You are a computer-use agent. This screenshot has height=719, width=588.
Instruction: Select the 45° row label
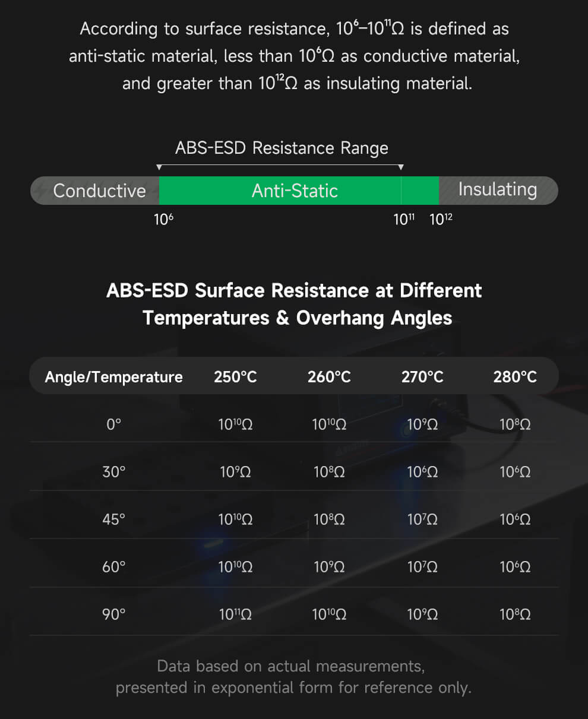coord(113,520)
